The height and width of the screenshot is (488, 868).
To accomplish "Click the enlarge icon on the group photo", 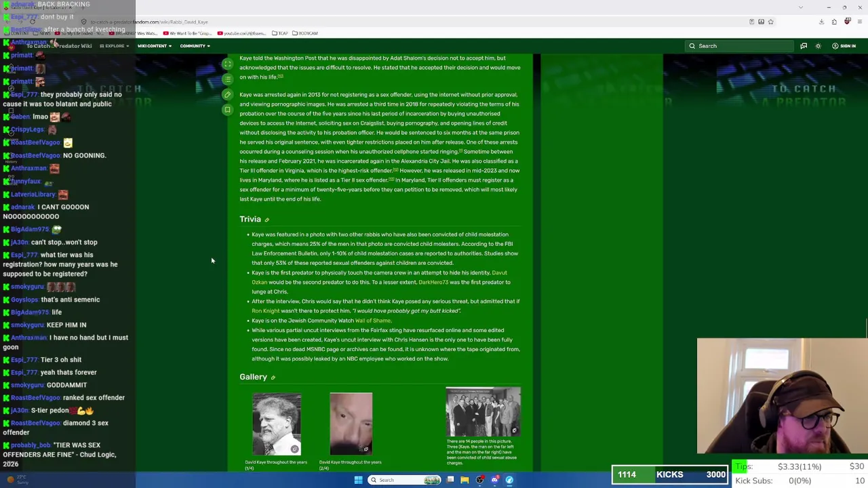I will [514, 430].
